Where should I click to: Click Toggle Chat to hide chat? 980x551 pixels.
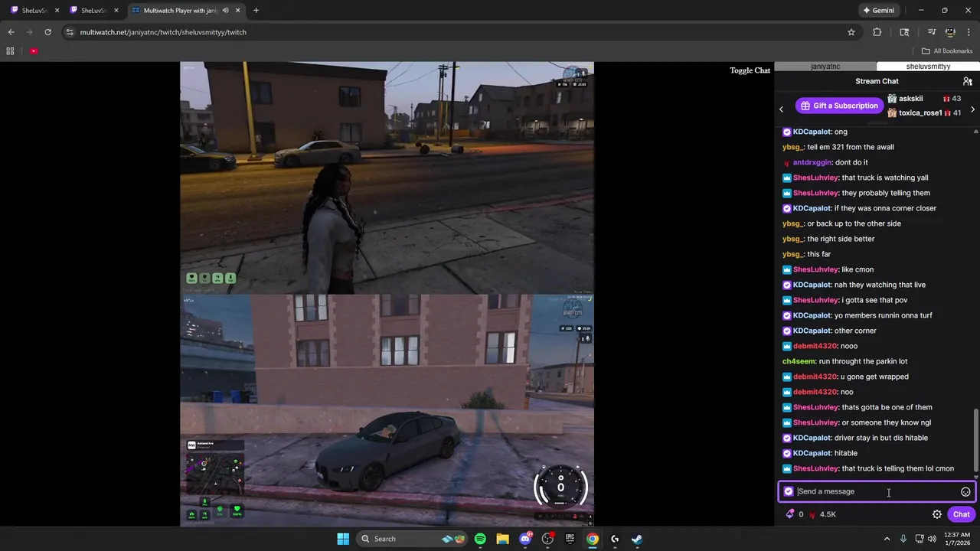[x=750, y=70]
